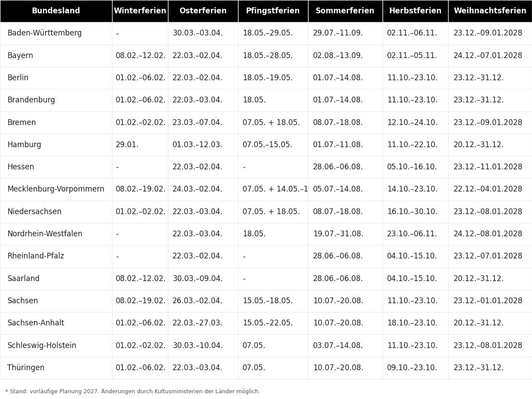The width and height of the screenshot is (532, 399).
Task: Click Hamburg's Winterferien cell 29.01.
Action: click(127, 145)
